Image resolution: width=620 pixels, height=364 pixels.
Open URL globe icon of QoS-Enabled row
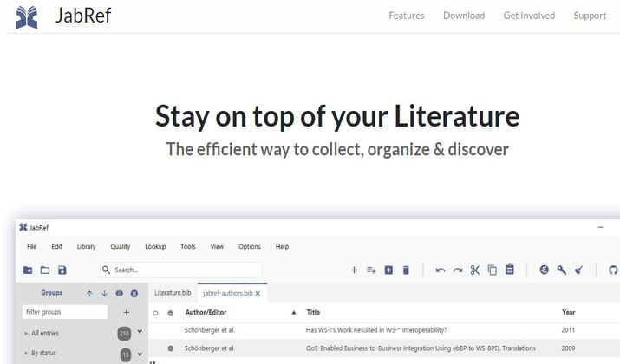pos(171,348)
